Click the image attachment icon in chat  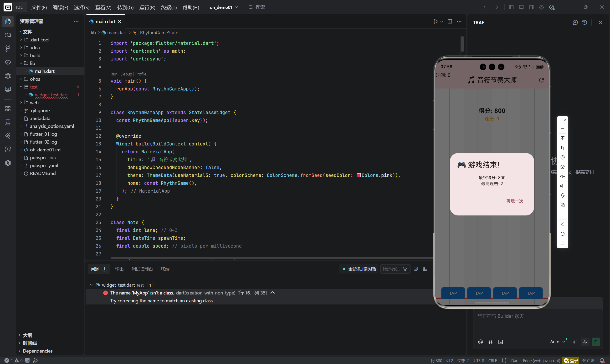[501, 342]
